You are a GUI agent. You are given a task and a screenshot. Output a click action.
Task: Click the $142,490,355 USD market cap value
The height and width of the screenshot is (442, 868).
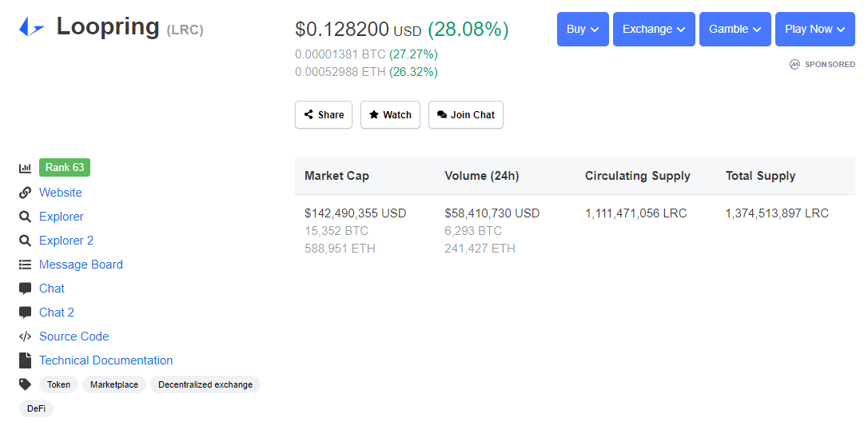356,213
